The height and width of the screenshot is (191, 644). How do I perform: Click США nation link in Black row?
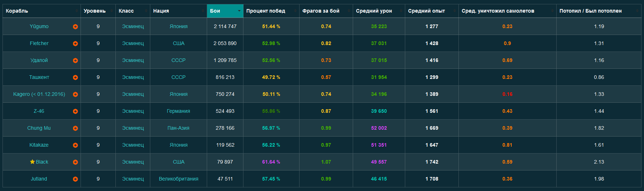[x=178, y=162]
